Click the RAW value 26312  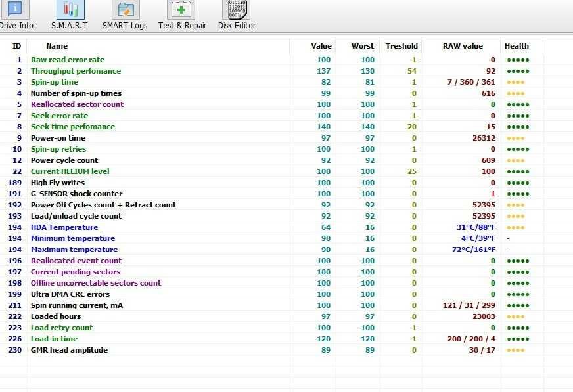coord(484,138)
